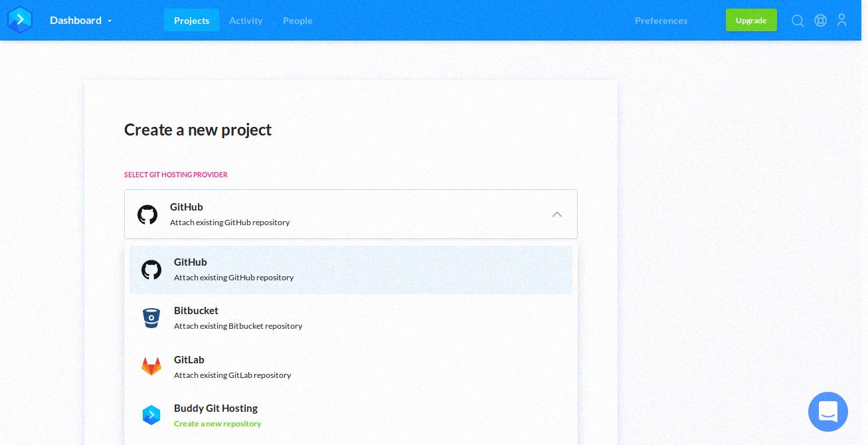Select the GitHub option in the list
Image resolution: width=868 pixels, height=445 pixels.
coord(351,270)
